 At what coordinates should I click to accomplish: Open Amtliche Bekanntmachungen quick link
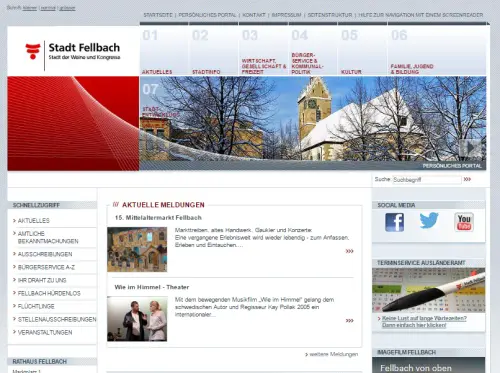point(48,237)
